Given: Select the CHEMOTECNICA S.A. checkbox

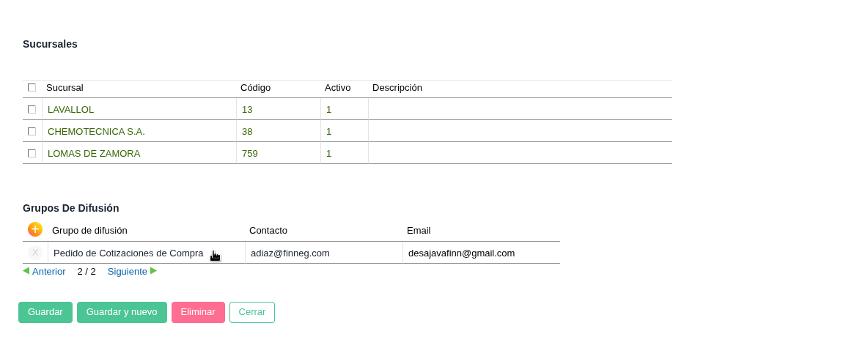Looking at the screenshot, I should click(x=32, y=132).
